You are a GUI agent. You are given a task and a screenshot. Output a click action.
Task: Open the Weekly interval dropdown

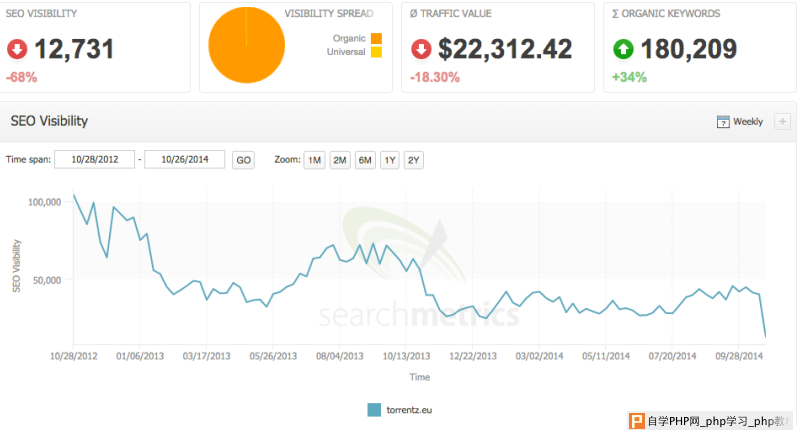point(747,122)
